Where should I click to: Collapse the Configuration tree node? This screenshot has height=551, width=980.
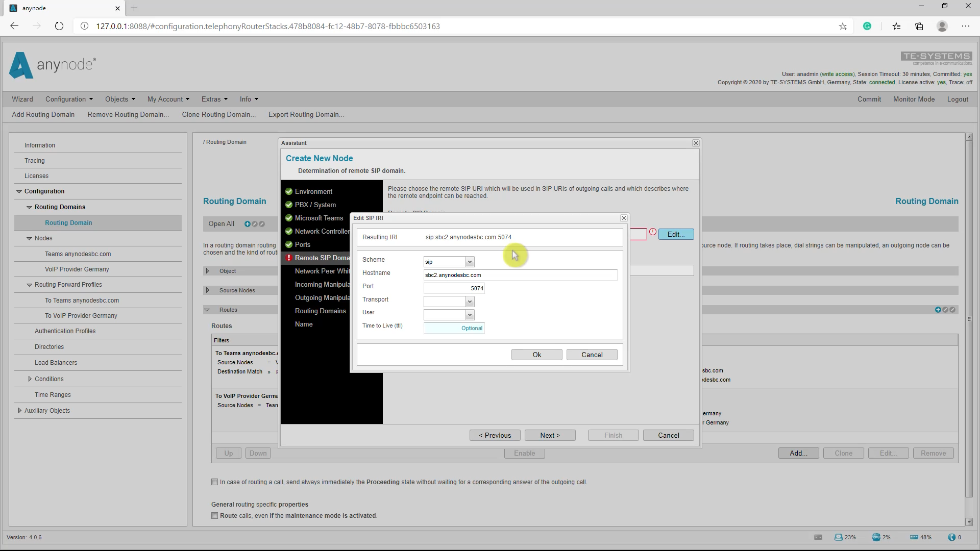tap(19, 191)
